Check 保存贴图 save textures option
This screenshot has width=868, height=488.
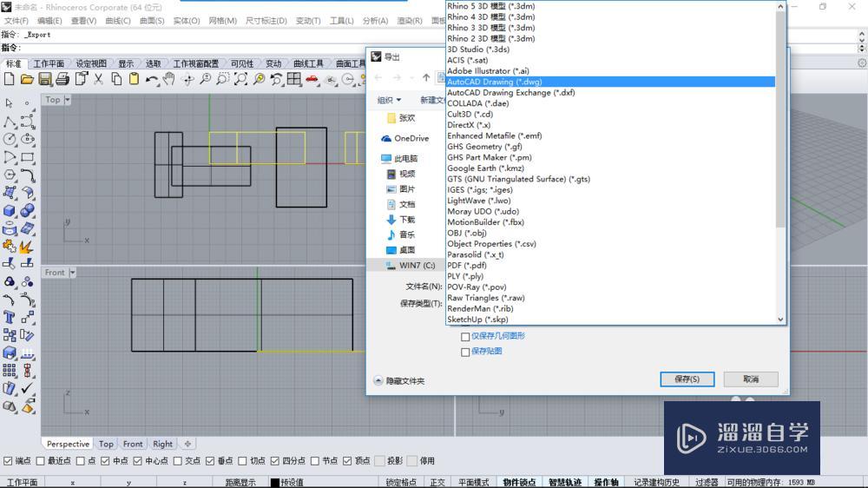click(465, 352)
